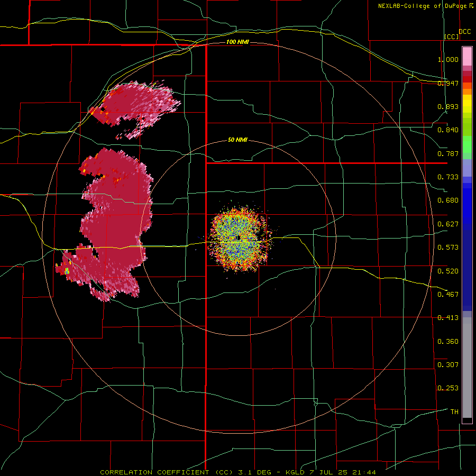Select the 0.680 scale value

(448, 200)
